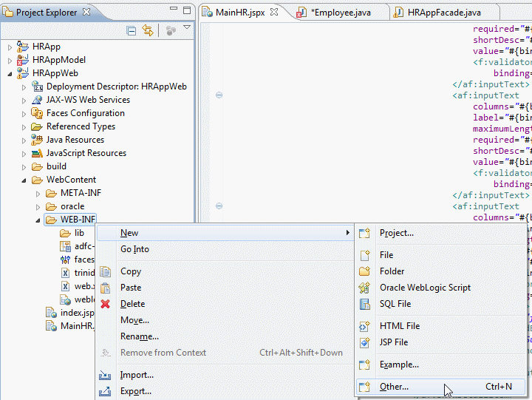Viewport: 532px width, 400px height.
Task: Toggle Link with Editor icon
Action: 148,30
